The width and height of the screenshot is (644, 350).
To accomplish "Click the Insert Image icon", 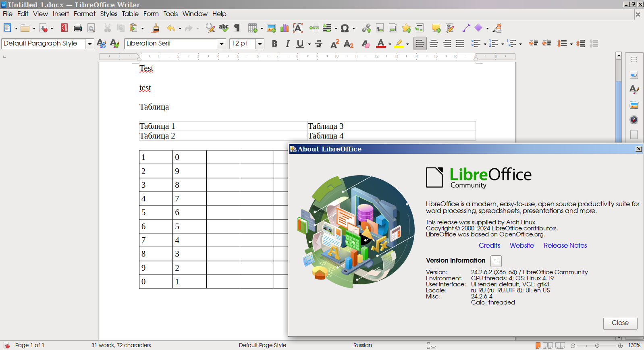I will click(x=271, y=28).
